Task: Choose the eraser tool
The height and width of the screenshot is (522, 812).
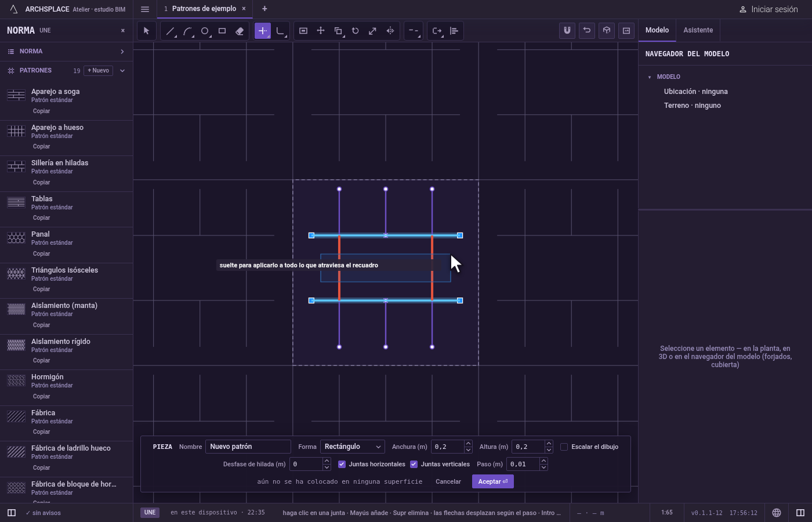Action: [x=240, y=31]
